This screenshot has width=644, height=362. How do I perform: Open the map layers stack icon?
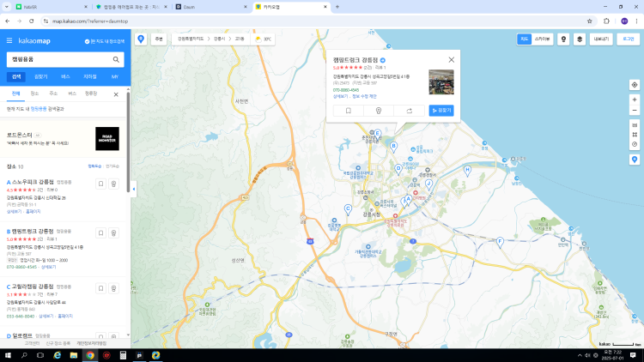580,39
